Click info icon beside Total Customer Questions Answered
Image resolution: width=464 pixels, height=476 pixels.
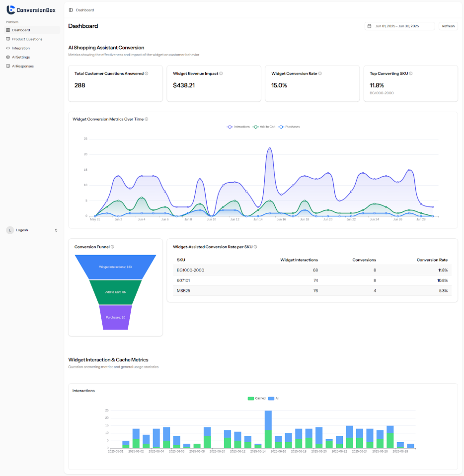[147, 73]
